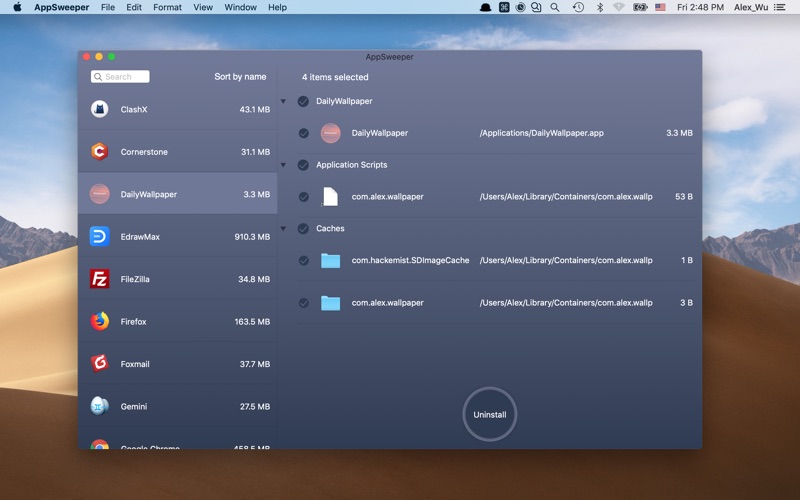Select the Firefox 163.5 MB row
The height and width of the screenshot is (500, 800).
[178, 321]
